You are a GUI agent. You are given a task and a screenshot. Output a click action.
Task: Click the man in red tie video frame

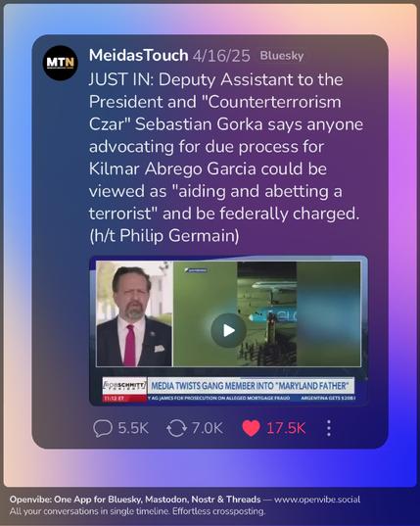coord(134,314)
